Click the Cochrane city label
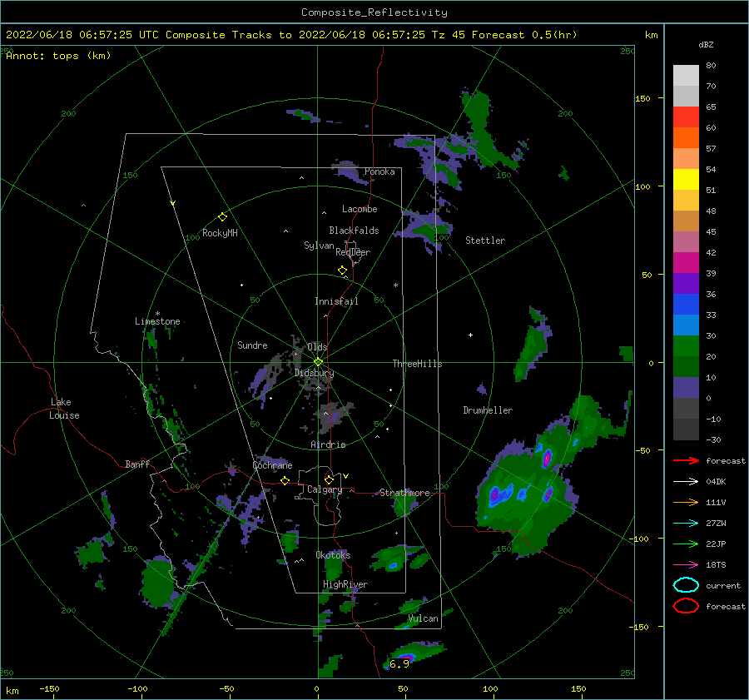The width and height of the screenshot is (749, 700). (x=272, y=465)
